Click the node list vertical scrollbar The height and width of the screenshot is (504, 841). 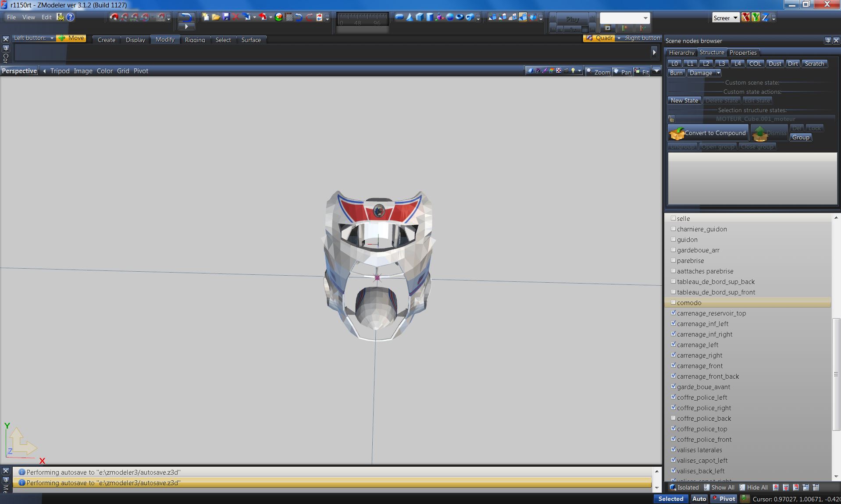click(836, 374)
